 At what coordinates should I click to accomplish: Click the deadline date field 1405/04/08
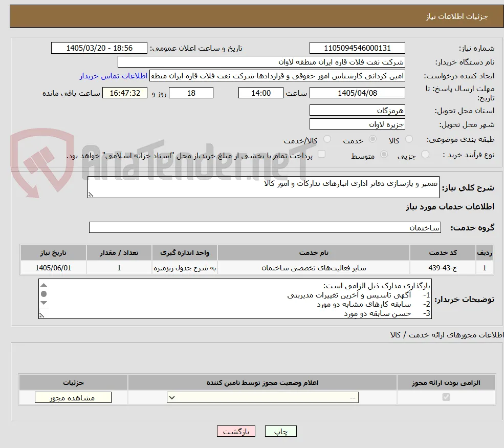tap(357, 93)
